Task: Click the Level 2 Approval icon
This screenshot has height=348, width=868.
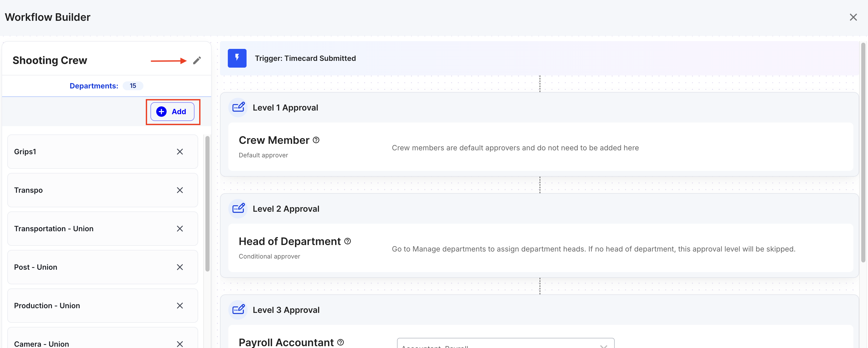Action: tap(238, 209)
